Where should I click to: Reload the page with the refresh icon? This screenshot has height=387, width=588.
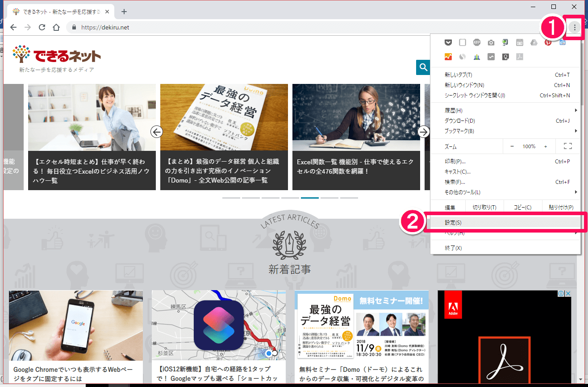pyautogui.click(x=42, y=27)
